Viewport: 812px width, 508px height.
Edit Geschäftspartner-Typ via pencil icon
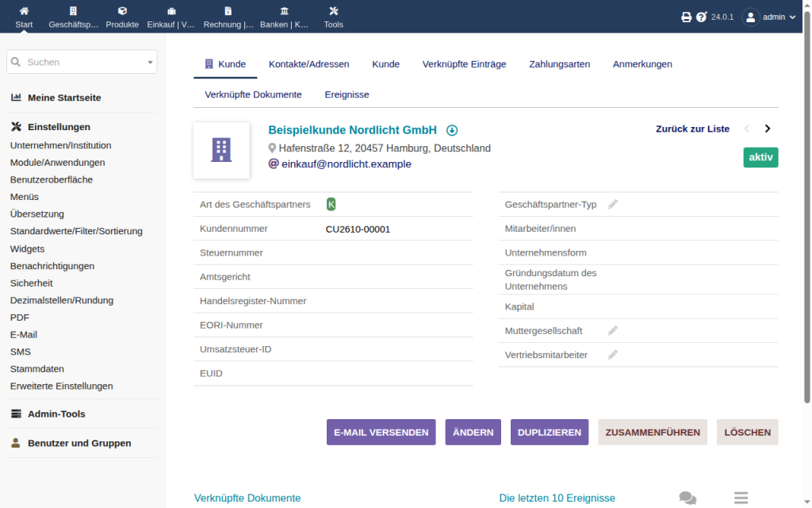pyautogui.click(x=613, y=204)
